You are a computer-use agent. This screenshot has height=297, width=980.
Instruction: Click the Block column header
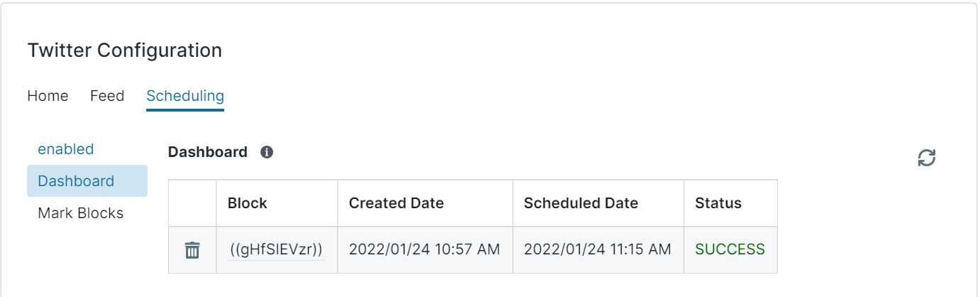277,203
